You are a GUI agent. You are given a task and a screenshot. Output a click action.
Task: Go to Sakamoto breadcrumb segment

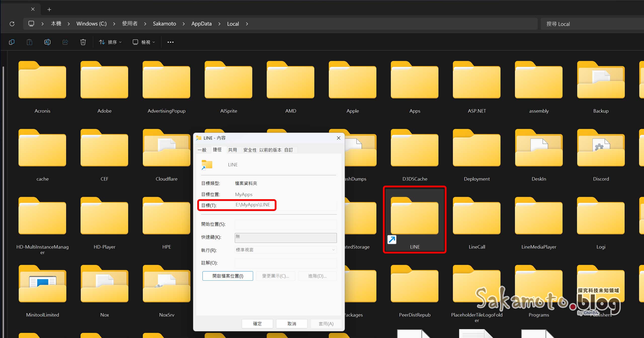click(x=165, y=24)
